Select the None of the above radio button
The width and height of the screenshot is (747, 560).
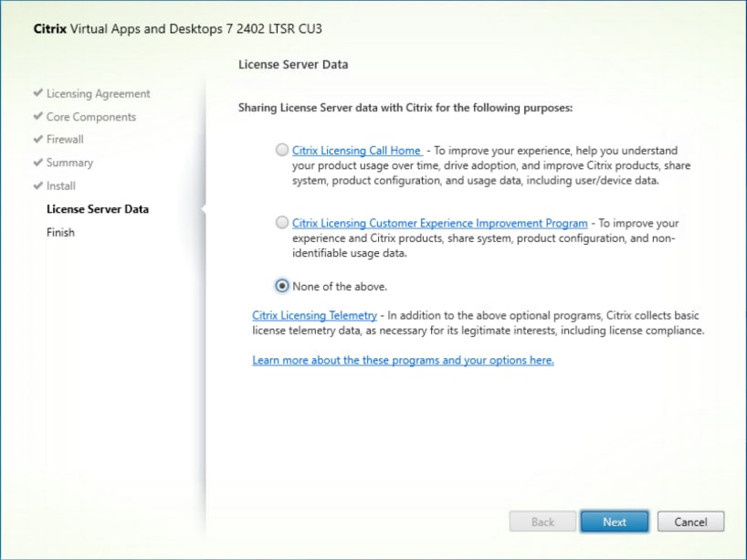point(282,286)
